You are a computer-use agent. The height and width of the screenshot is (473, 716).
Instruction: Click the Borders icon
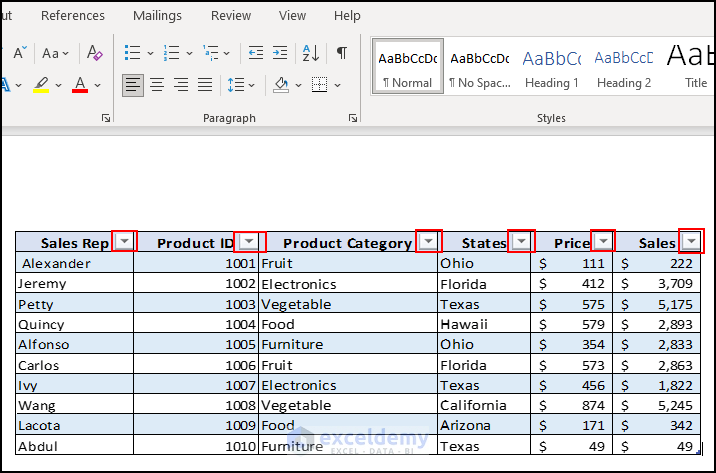coord(320,85)
